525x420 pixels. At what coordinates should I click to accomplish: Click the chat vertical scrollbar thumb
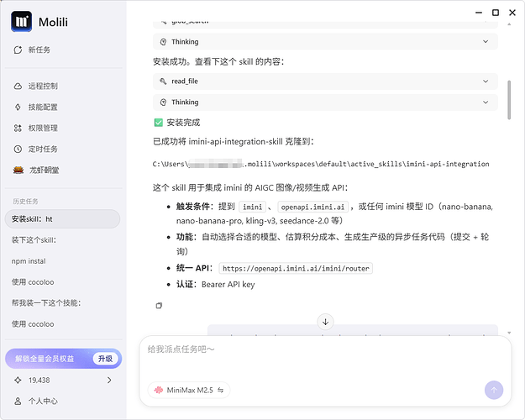tap(509, 100)
